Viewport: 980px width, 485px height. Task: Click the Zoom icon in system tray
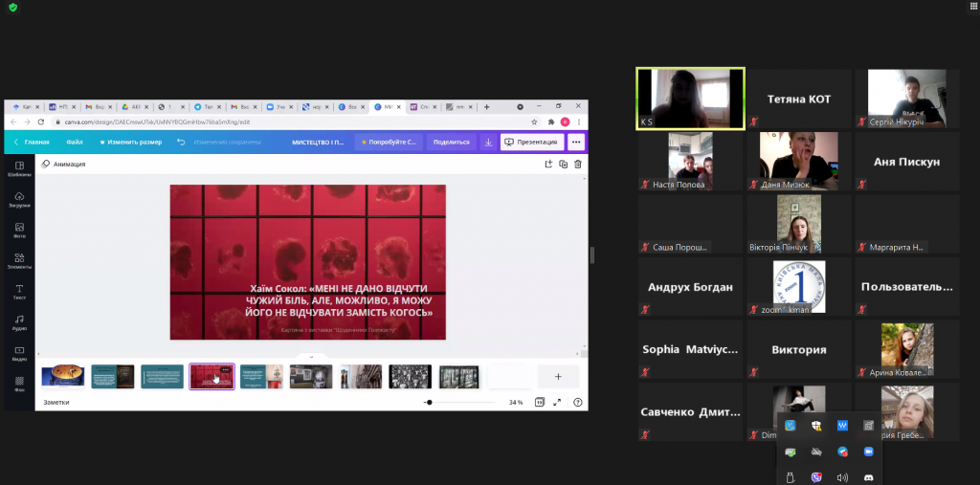tap(868, 452)
